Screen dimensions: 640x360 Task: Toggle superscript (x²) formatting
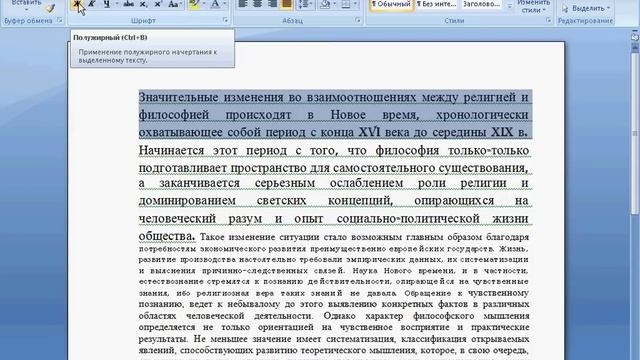coord(158,4)
